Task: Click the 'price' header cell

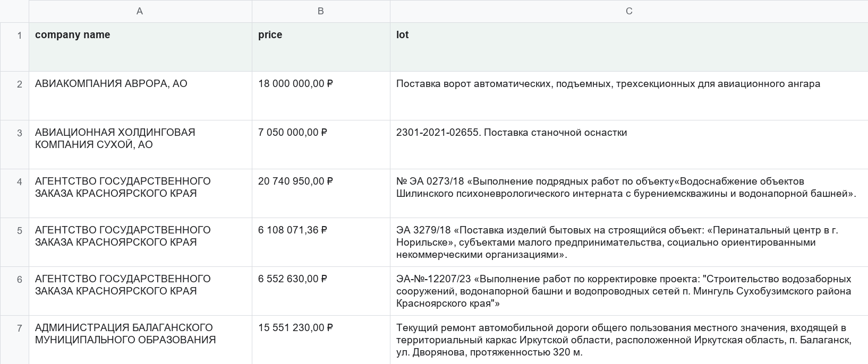Action: tap(321, 47)
